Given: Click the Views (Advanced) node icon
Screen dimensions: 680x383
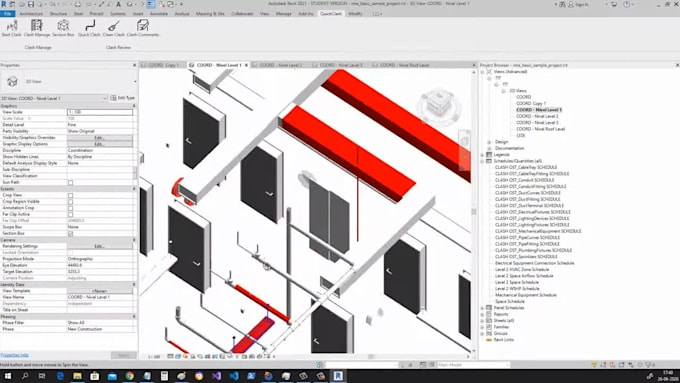Looking at the screenshot, I should 489,72.
